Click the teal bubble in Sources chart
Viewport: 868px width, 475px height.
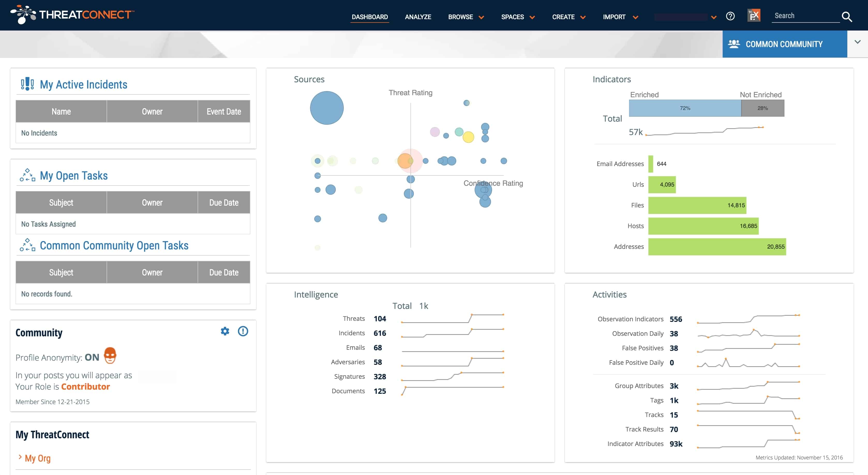(459, 132)
